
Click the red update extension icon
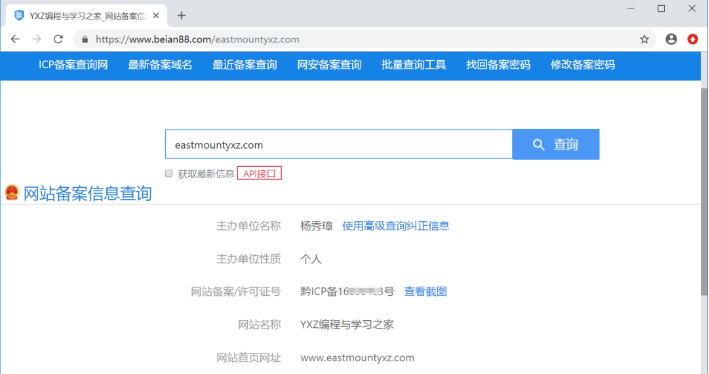click(692, 39)
